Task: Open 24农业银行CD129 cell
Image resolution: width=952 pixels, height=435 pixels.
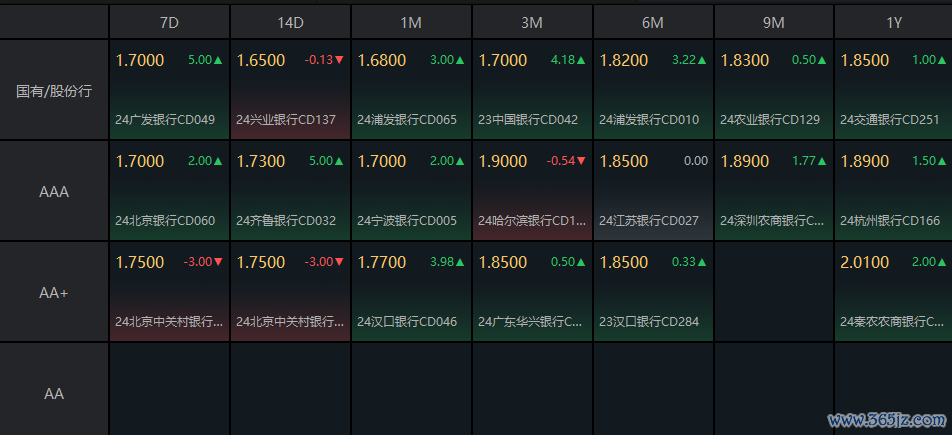Action: [774, 90]
